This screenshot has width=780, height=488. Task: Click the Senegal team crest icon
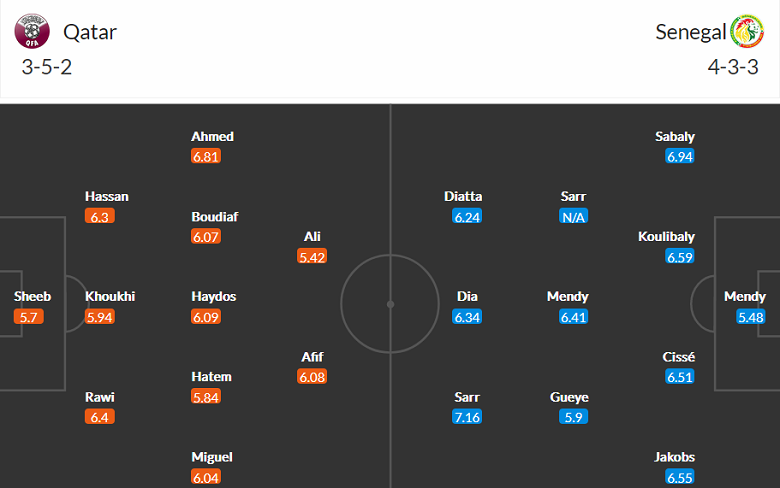[x=747, y=32]
